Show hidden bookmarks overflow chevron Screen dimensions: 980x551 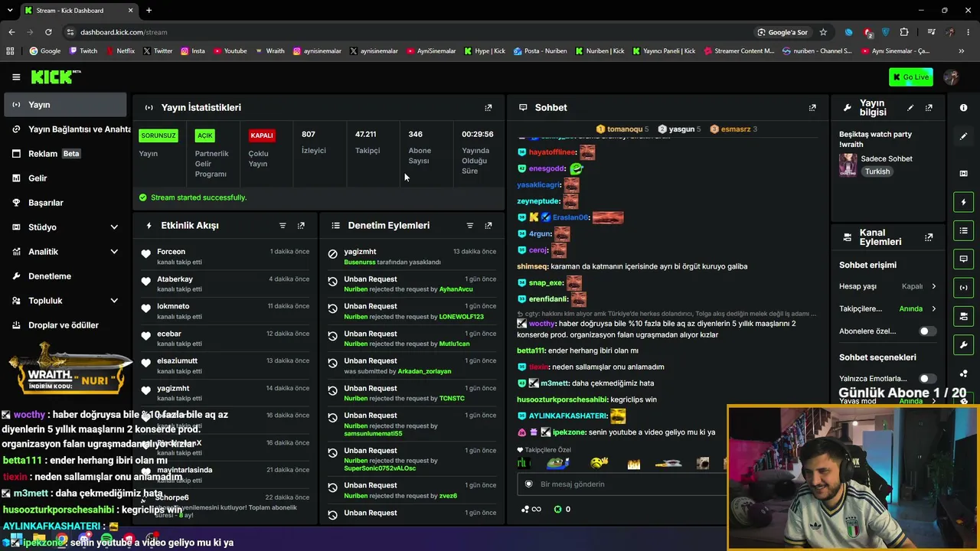(962, 51)
